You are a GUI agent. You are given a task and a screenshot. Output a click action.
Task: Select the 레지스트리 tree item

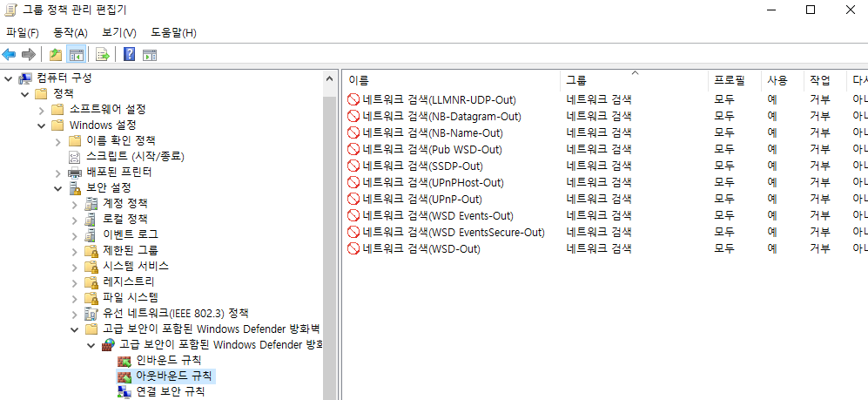pyautogui.click(x=129, y=281)
